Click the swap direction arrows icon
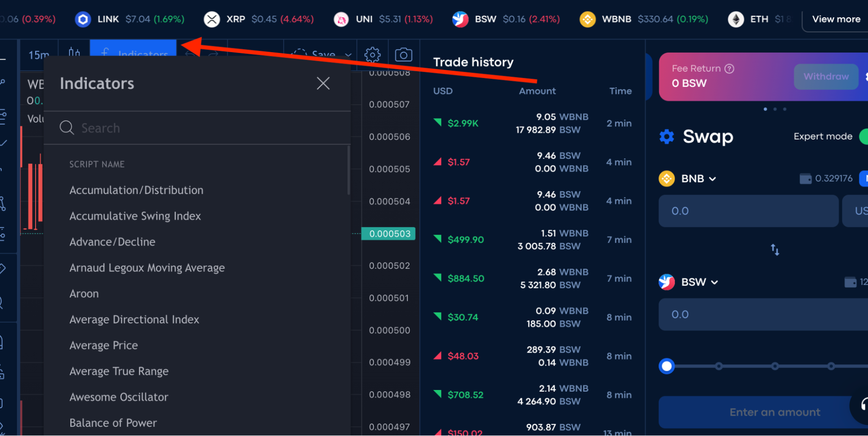 coord(775,250)
